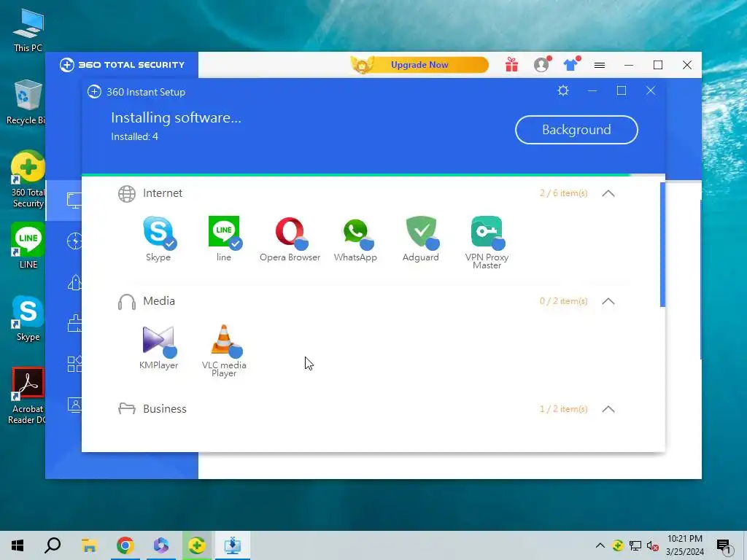Select the Skype desktop shortcut
This screenshot has height=560, width=747.
[x=28, y=318]
